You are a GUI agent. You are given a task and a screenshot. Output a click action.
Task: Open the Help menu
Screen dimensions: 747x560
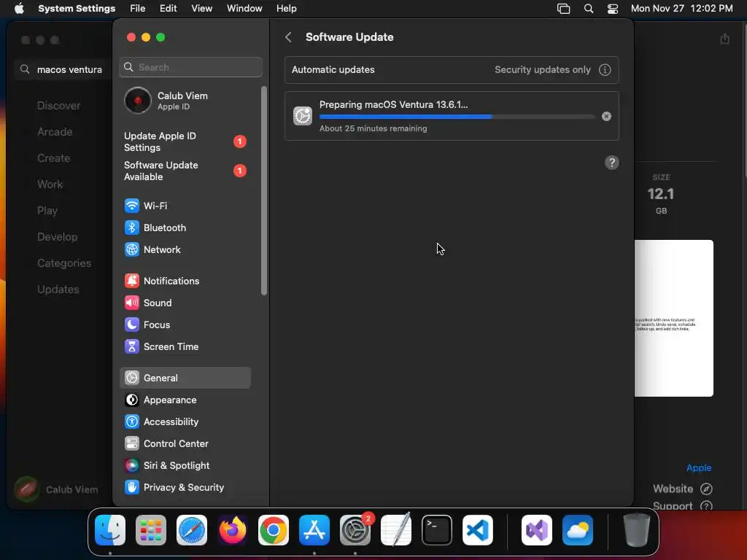286,9
